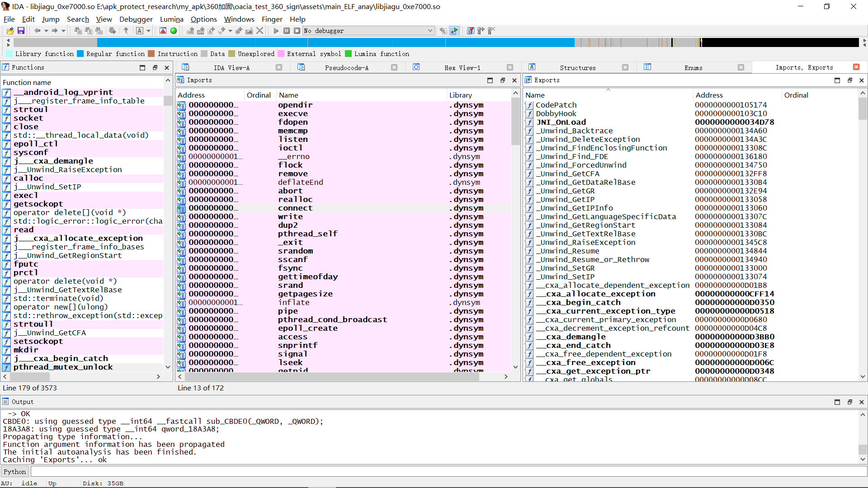Viewport: 868px width, 488px height.
Task: Select JNI_OnLoad in the Exports list
Action: point(561,122)
